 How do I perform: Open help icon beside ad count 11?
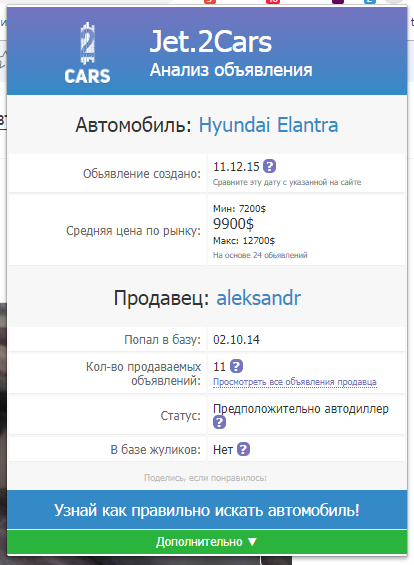pos(236,366)
